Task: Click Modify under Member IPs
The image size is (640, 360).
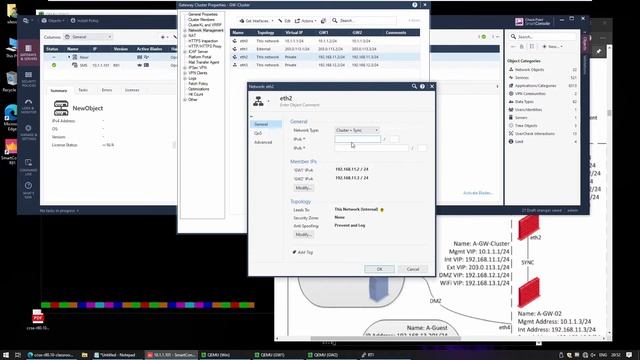Action: coord(303,188)
